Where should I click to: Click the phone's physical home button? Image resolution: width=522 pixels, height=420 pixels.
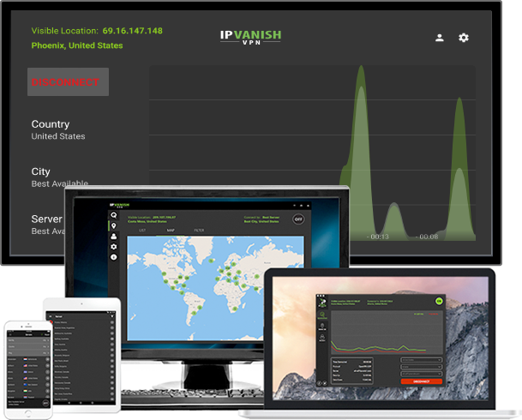(28, 413)
